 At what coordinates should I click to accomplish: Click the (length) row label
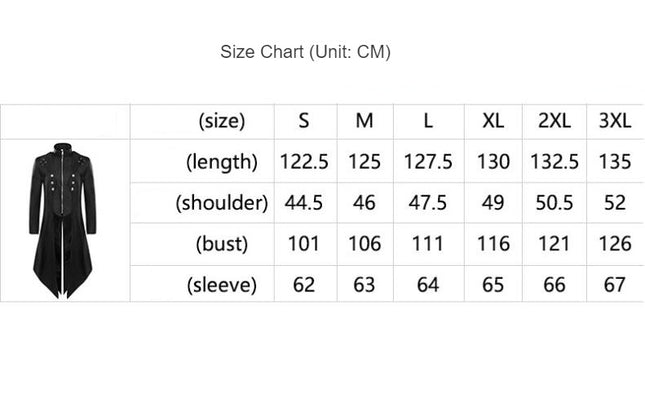tap(222, 162)
